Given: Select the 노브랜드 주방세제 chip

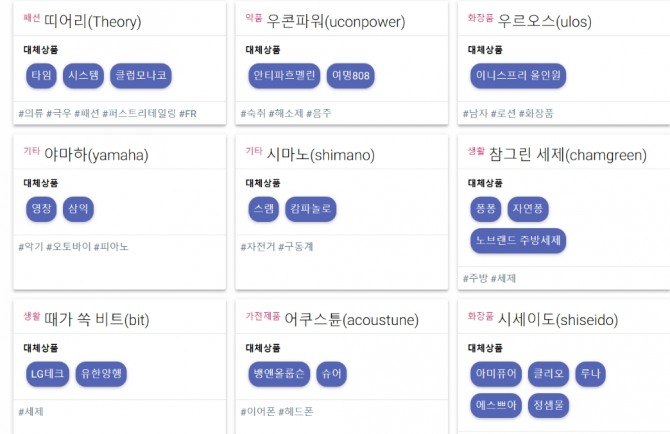Looking at the screenshot, I should tap(518, 240).
